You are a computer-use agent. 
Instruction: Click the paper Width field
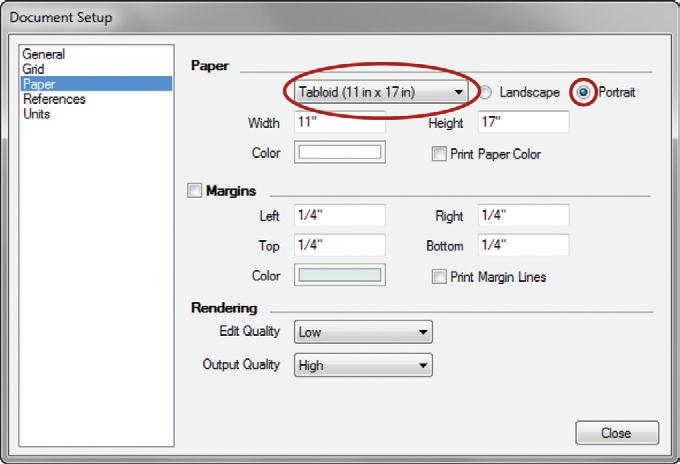[340, 122]
